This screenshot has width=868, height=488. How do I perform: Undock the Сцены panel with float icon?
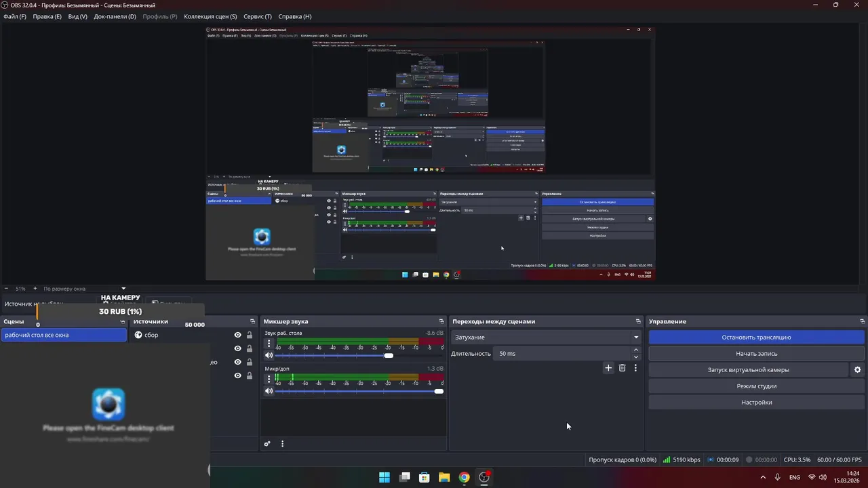123,322
